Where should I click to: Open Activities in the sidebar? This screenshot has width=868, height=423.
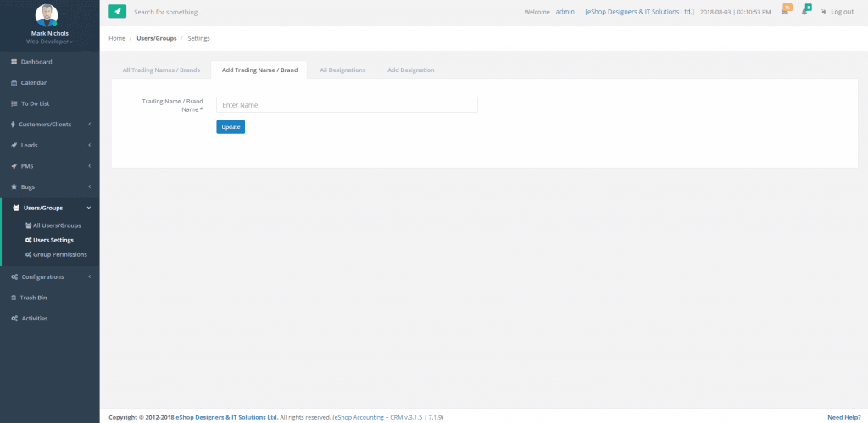34,319
